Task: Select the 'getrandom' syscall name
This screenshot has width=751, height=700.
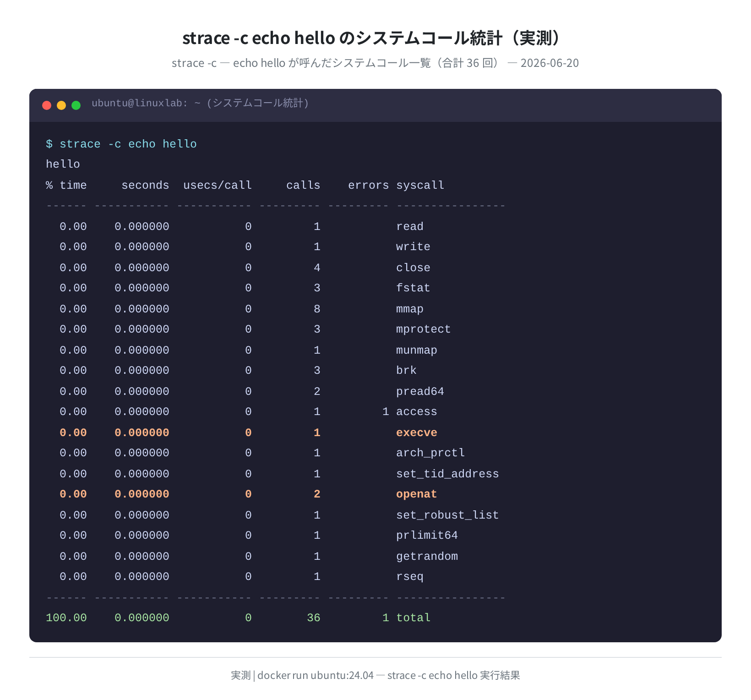Action: [x=427, y=556]
